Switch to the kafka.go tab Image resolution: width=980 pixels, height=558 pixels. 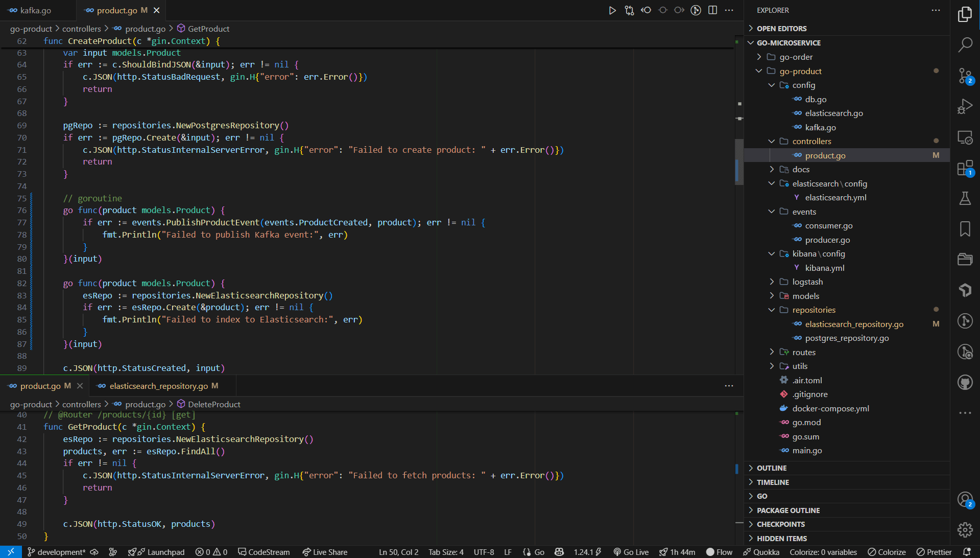tap(36, 10)
